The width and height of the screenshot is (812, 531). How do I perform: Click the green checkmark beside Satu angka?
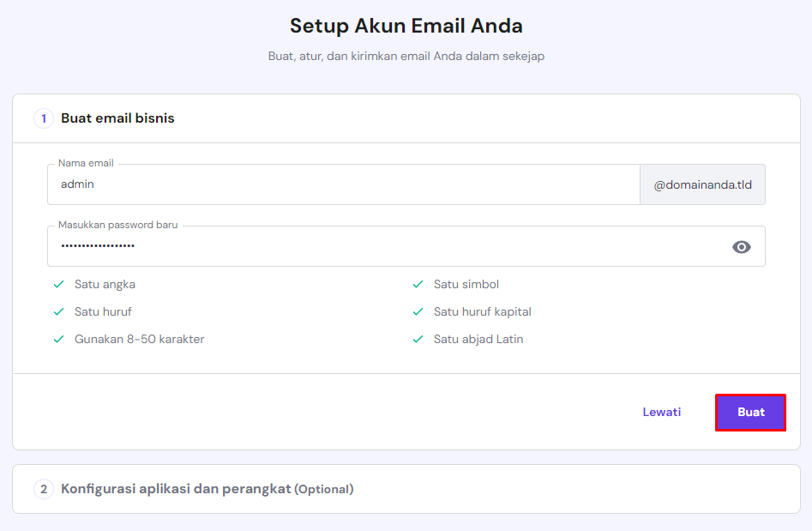pos(57,284)
